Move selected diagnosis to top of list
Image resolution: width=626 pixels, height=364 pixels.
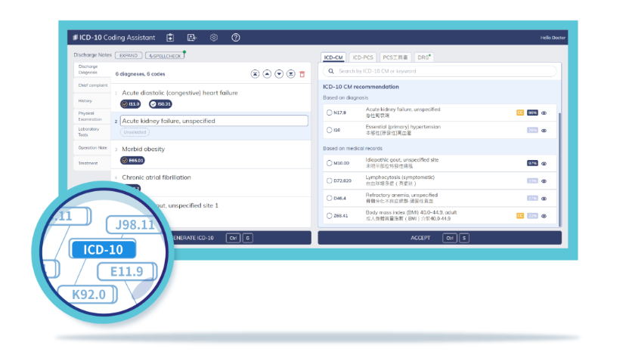(255, 74)
